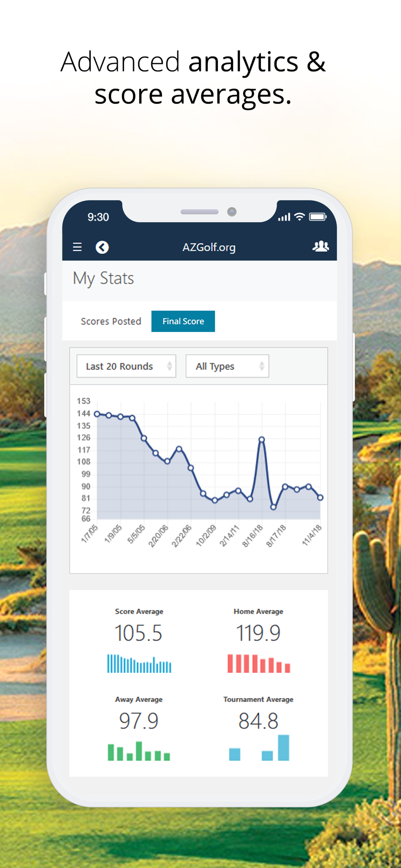Click the Last 20 Rounds stepper arrows

pyautogui.click(x=170, y=366)
